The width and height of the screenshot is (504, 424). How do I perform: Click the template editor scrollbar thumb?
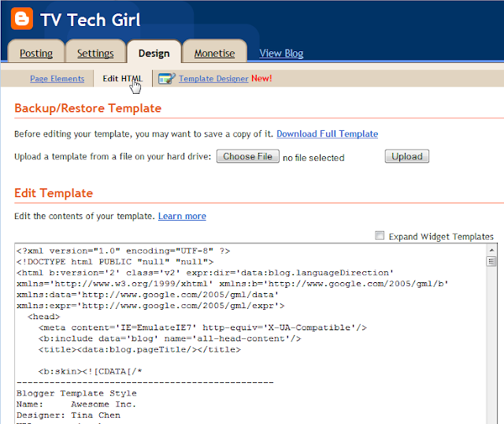point(491,261)
